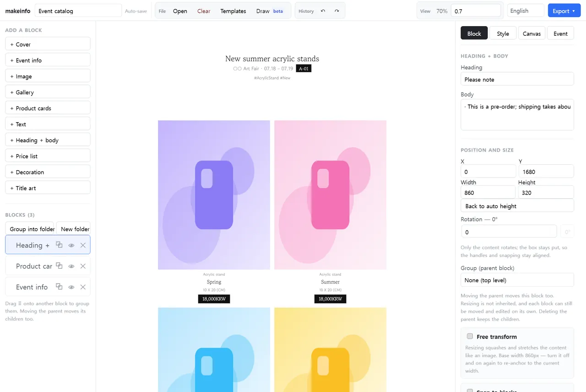Click the Event catalog name field
Screen dimensions: 586x392
pos(78,11)
